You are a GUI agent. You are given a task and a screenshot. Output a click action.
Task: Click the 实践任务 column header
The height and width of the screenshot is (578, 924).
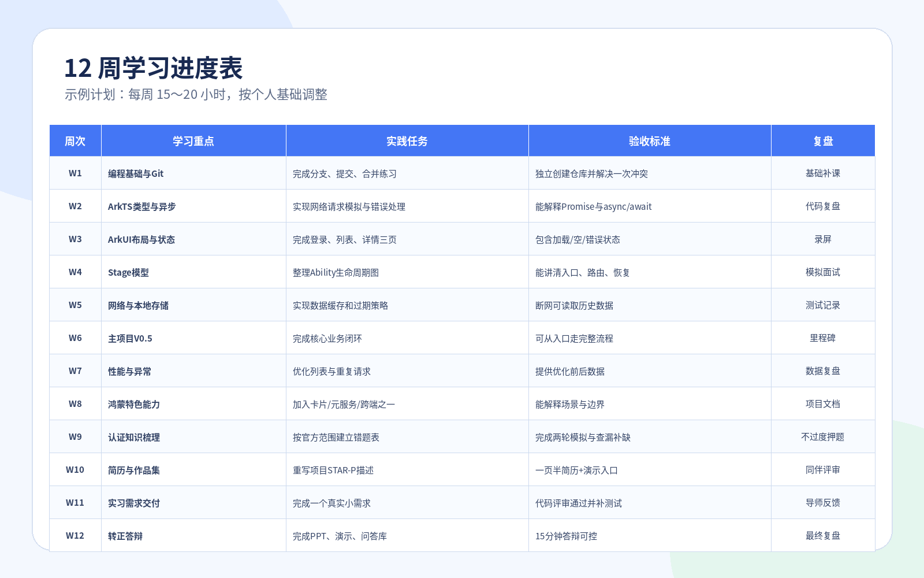click(407, 140)
